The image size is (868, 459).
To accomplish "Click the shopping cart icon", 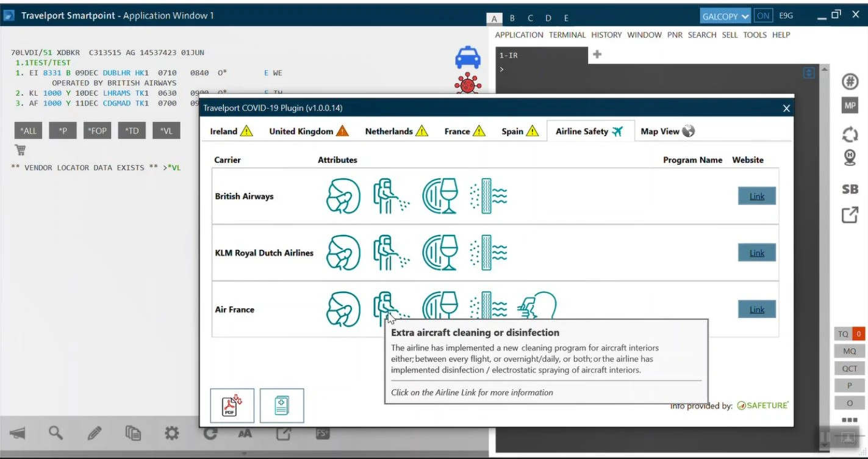I will click(20, 150).
